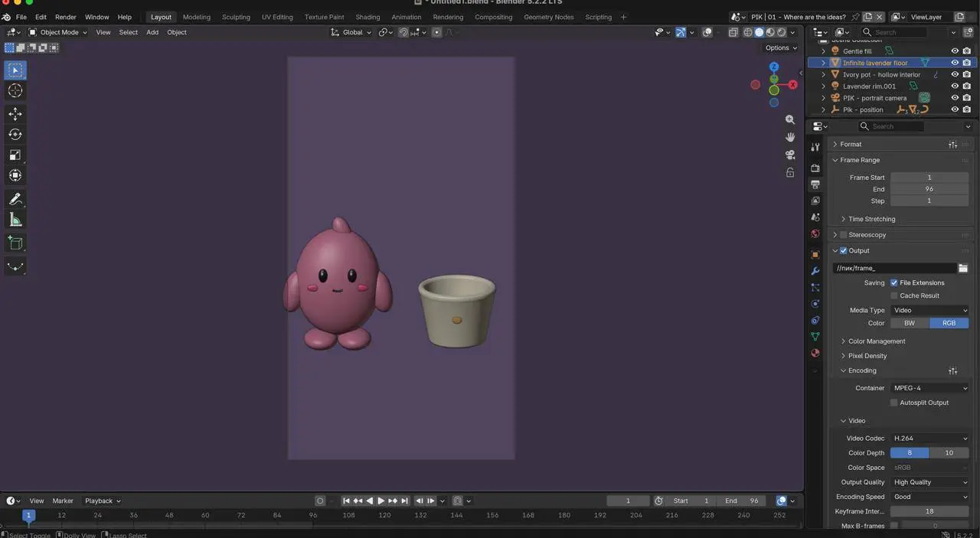Toggle snapping magnet in viewport header
This screenshot has width=980, height=538.
pyautogui.click(x=403, y=32)
